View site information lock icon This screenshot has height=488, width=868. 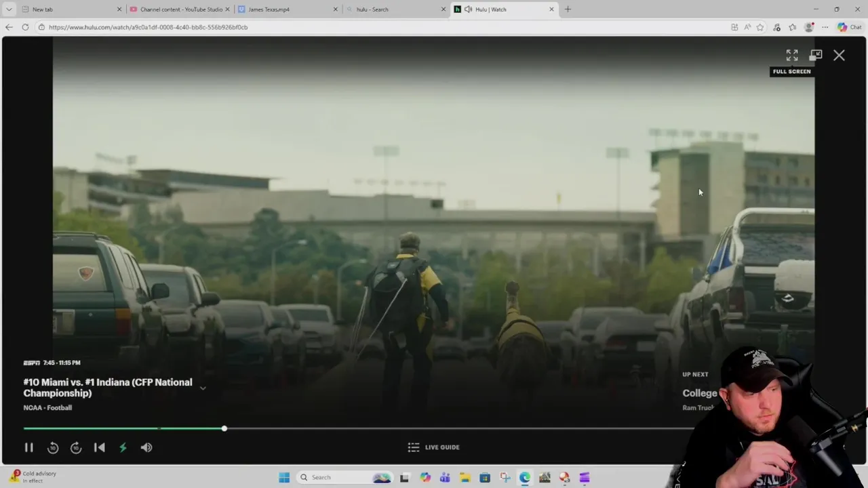pos(42,27)
